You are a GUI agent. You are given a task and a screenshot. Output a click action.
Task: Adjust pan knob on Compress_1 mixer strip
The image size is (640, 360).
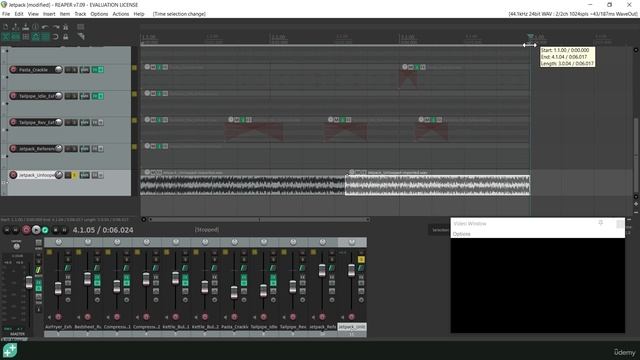click(x=117, y=242)
